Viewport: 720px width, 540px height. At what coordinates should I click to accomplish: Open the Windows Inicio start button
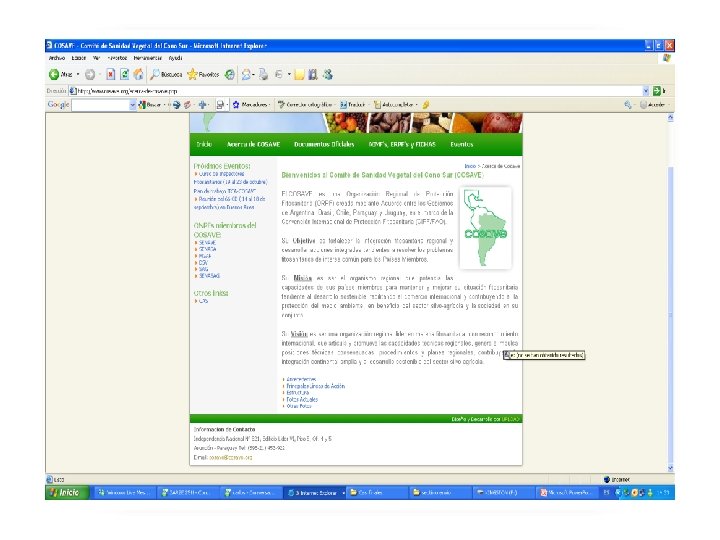coord(67,493)
